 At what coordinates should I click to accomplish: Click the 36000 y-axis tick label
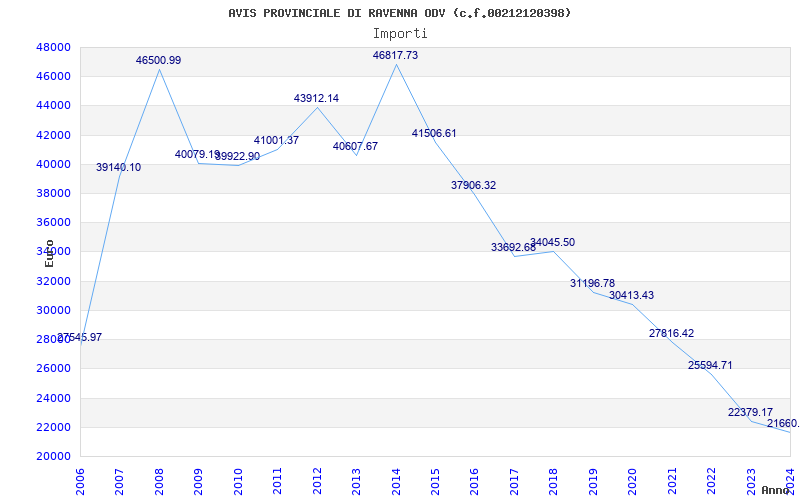coord(53,222)
